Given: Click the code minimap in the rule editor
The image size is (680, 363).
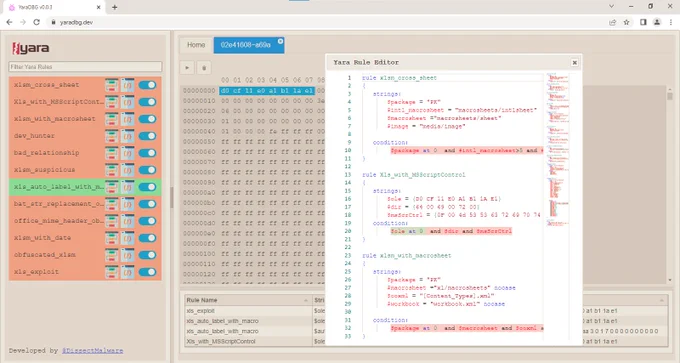Looking at the screenshot, I should tap(558, 150).
